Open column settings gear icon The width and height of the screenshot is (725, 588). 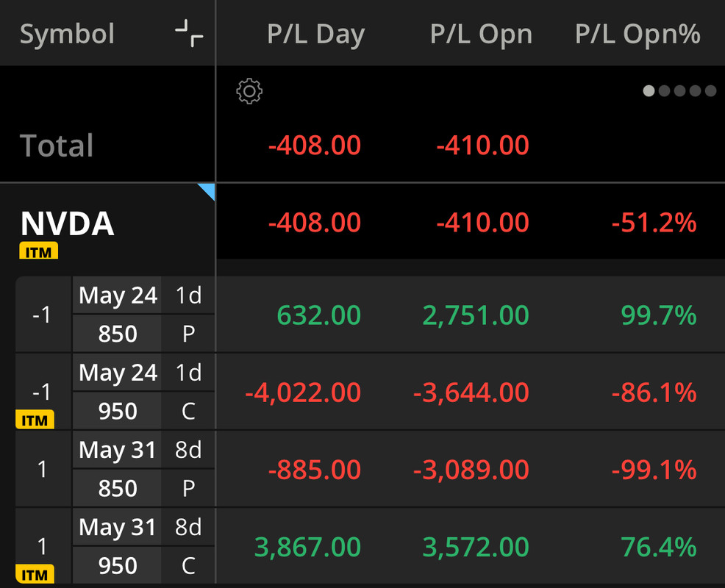tap(249, 92)
